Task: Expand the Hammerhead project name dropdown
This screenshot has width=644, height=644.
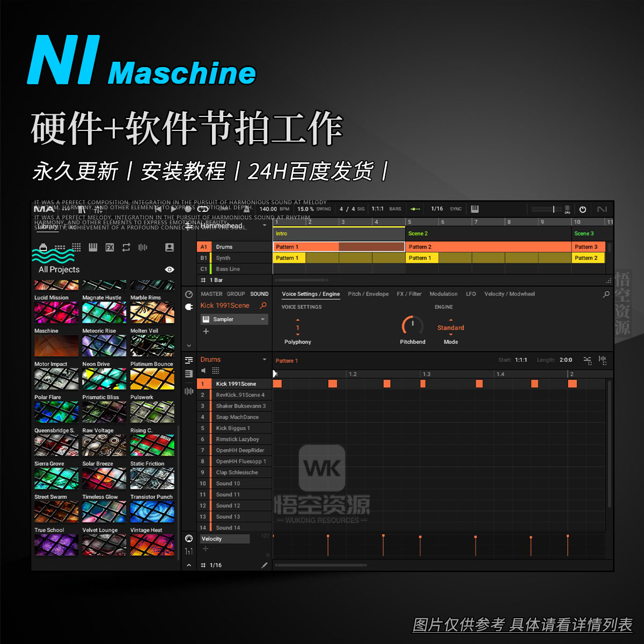Action: [264, 226]
